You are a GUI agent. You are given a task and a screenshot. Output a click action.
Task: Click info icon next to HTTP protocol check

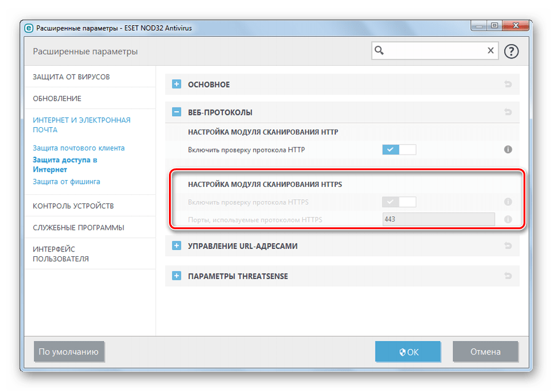(x=508, y=149)
